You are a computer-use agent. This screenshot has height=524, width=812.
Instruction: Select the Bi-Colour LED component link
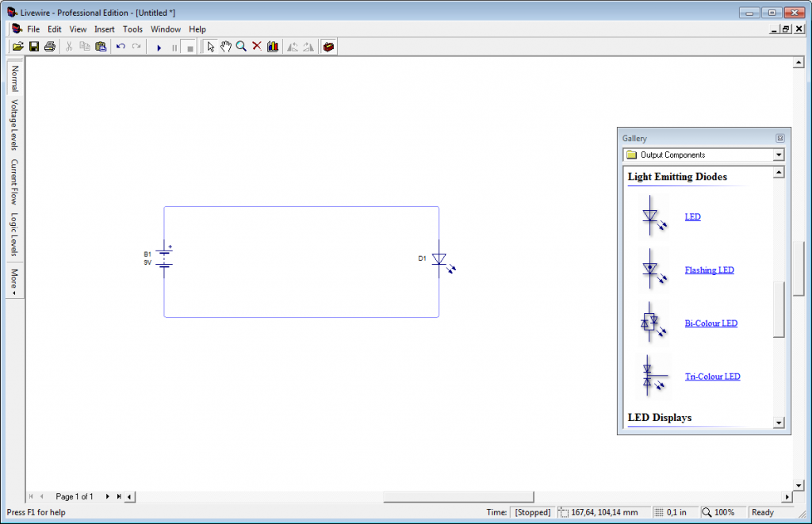tap(710, 323)
